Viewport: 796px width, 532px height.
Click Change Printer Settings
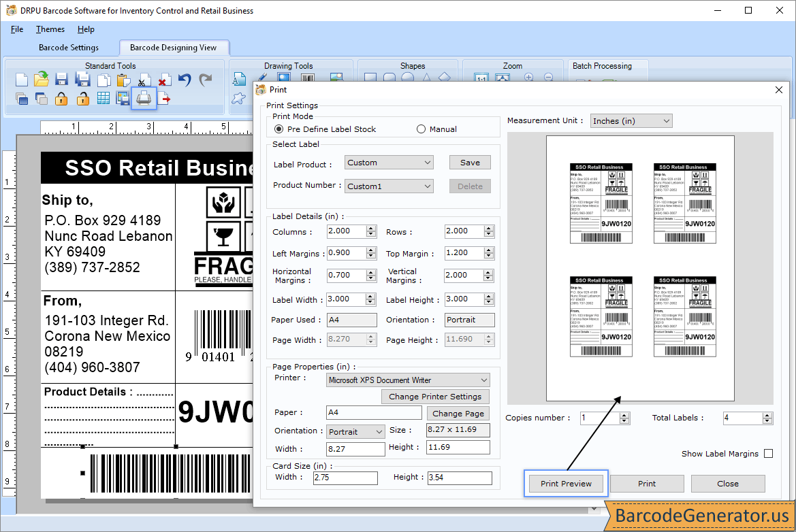pos(435,397)
